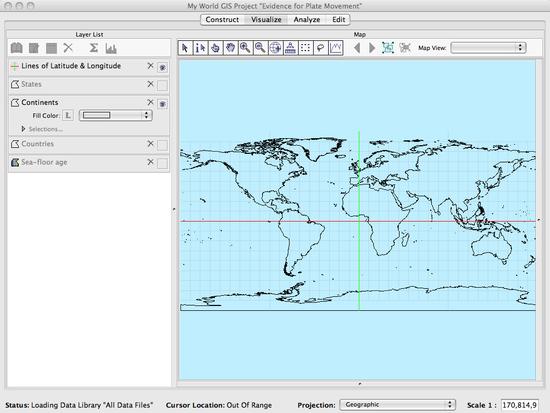The image size is (550, 413).
Task: Show the Sea-floor age layer
Action: pyautogui.click(x=162, y=163)
